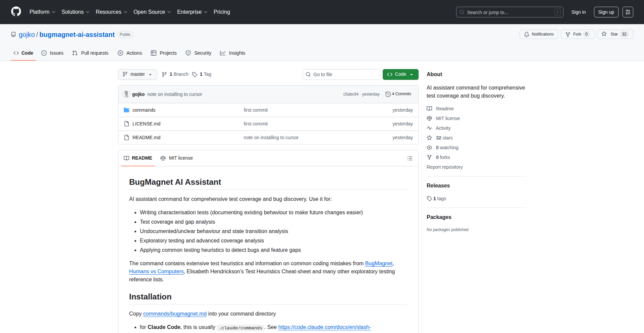This screenshot has height=333, width=644.
Task: Follow the BugMagnet link in the README
Action: pyautogui.click(x=379, y=264)
